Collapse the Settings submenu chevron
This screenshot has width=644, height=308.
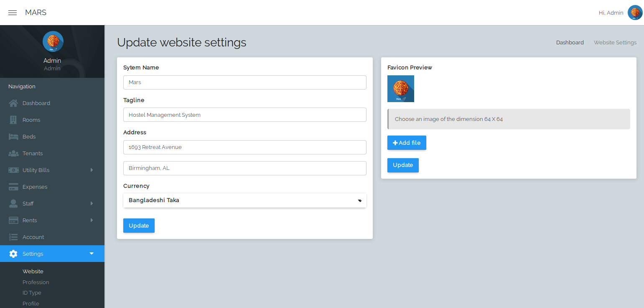pyautogui.click(x=92, y=254)
